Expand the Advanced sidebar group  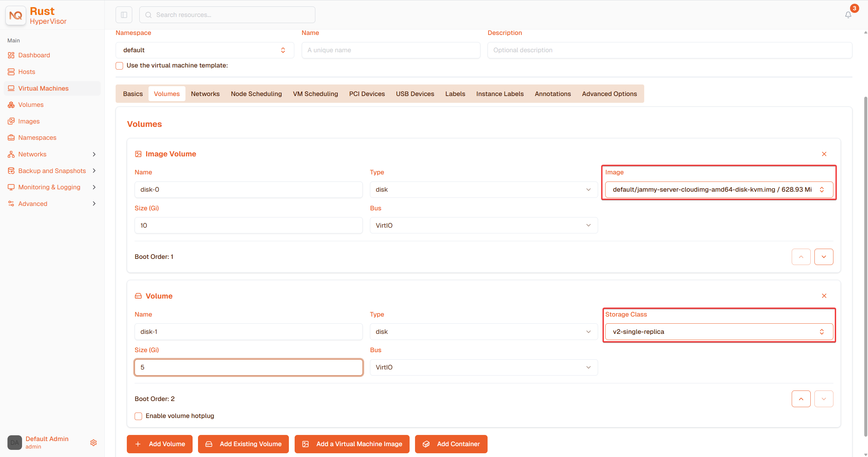click(x=52, y=204)
